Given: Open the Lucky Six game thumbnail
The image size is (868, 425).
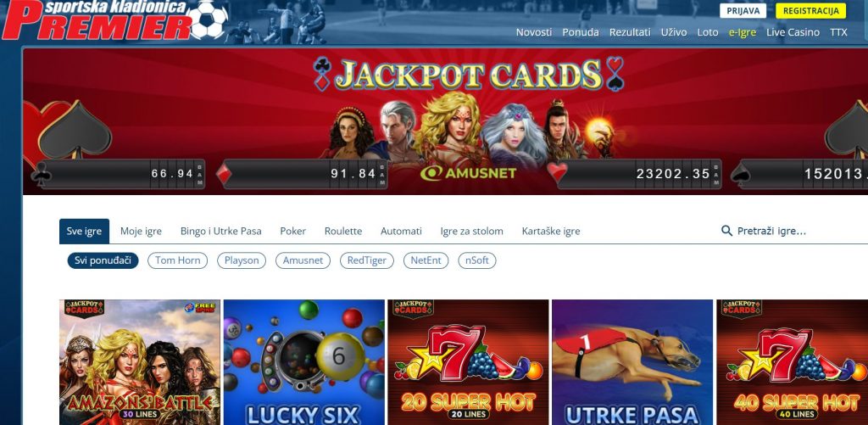Looking at the screenshot, I should (304, 362).
